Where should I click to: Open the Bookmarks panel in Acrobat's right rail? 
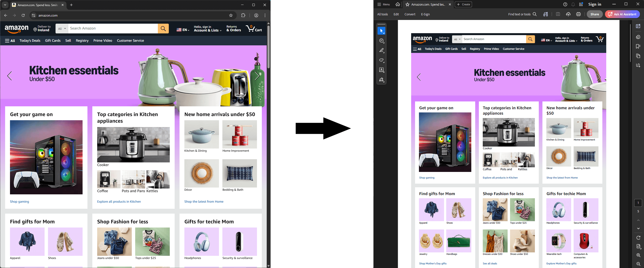638,46
